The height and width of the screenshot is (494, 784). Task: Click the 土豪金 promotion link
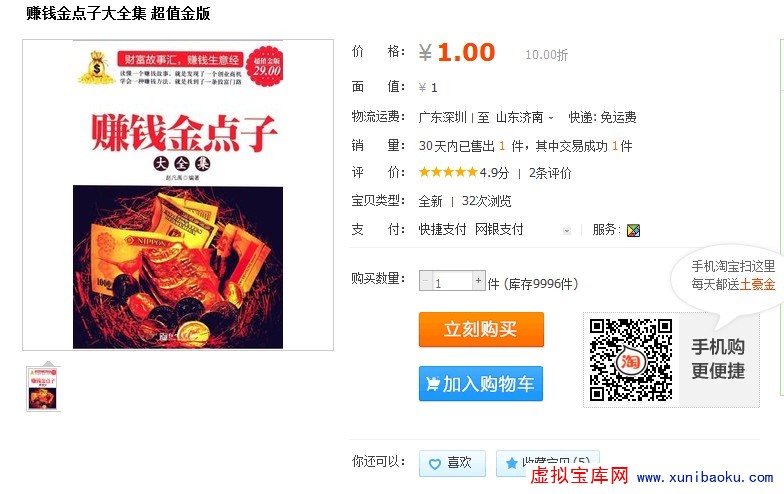click(x=757, y=284)
